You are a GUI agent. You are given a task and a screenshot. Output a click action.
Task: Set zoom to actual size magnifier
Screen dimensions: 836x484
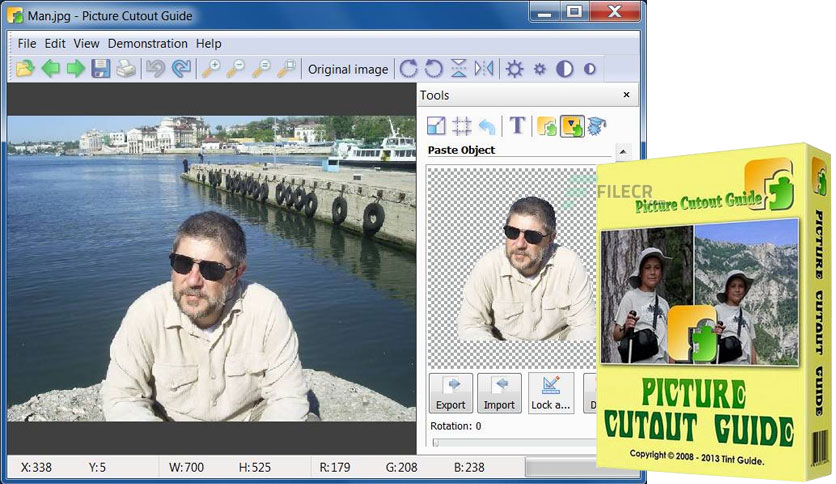(261, 69)
